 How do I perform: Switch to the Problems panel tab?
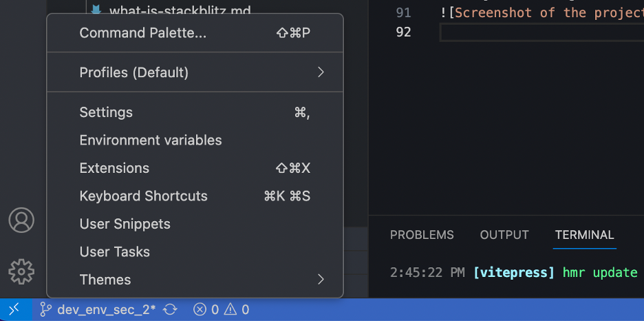click(422, 235)
